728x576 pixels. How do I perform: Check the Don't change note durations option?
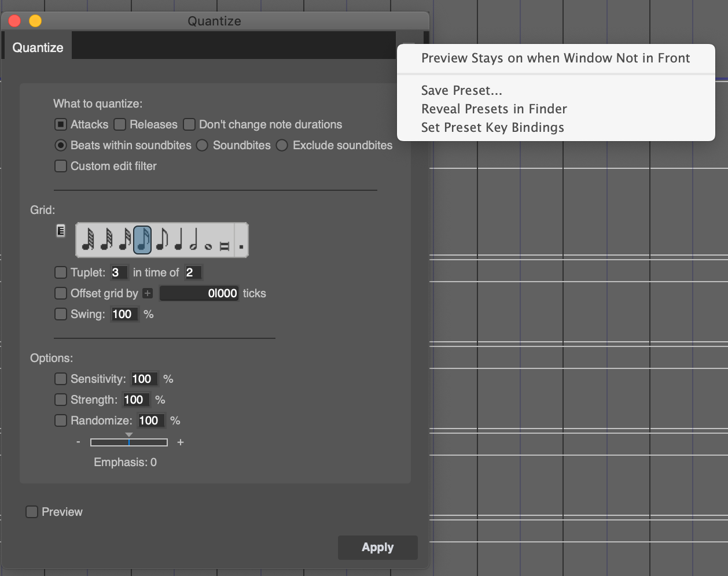click(x=189, y=124)
